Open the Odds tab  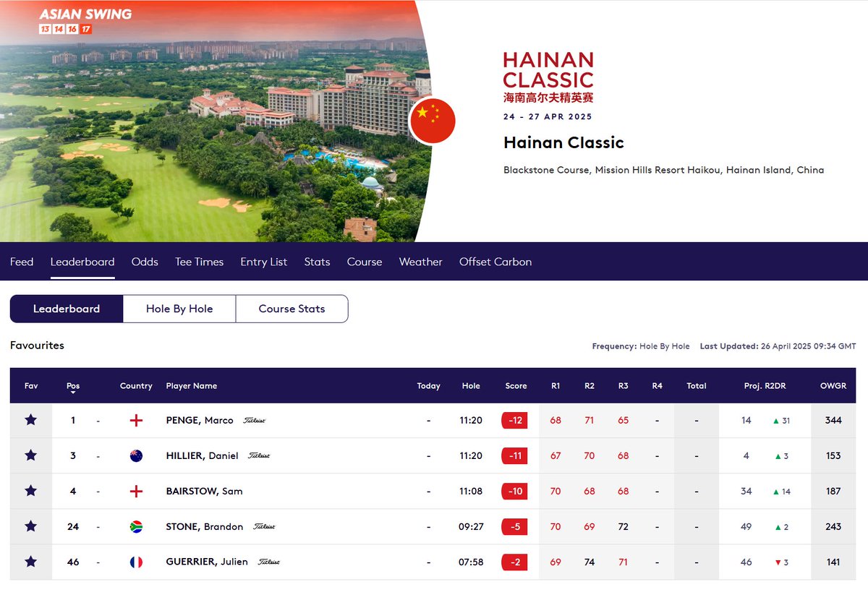click(x=145, y=262)
